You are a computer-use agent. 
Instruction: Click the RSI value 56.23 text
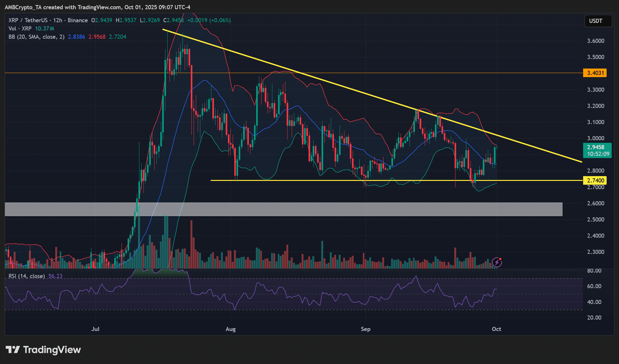[x=55, y=276]
